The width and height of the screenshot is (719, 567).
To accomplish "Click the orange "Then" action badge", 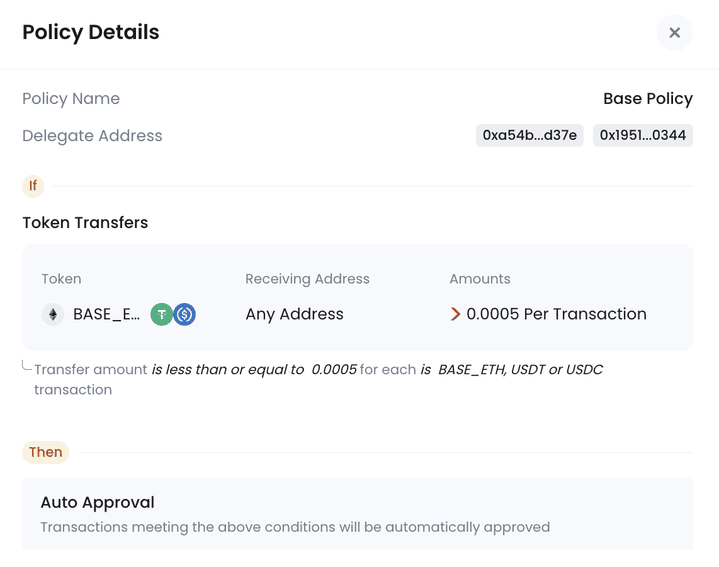I will point(45,452).
